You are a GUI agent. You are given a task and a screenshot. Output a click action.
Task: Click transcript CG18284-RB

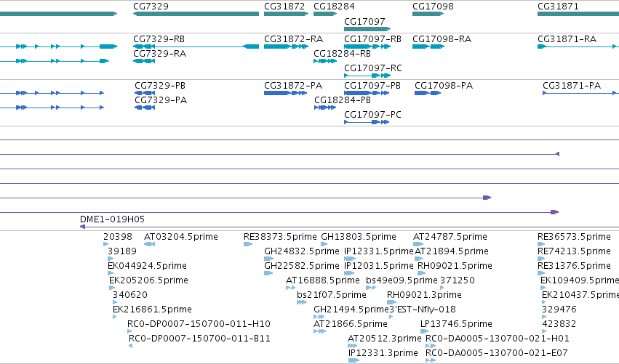(x=325, y=61)
